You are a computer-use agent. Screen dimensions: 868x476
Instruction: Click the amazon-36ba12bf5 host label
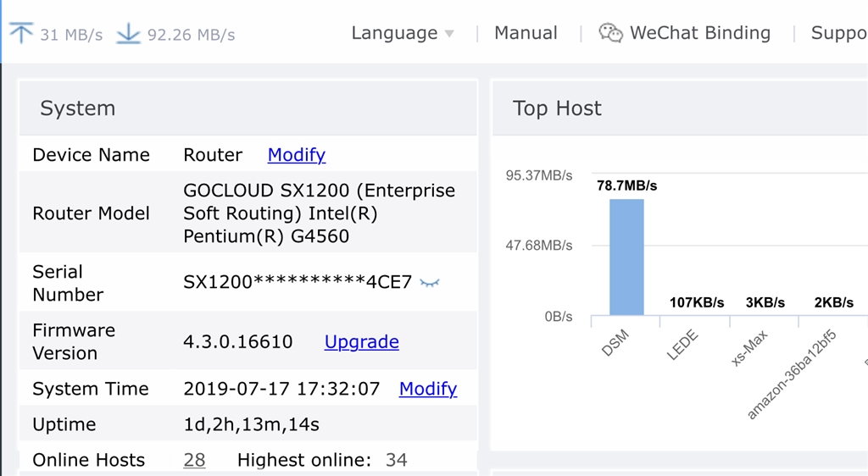pyautogui.click(x=791, y=374)
